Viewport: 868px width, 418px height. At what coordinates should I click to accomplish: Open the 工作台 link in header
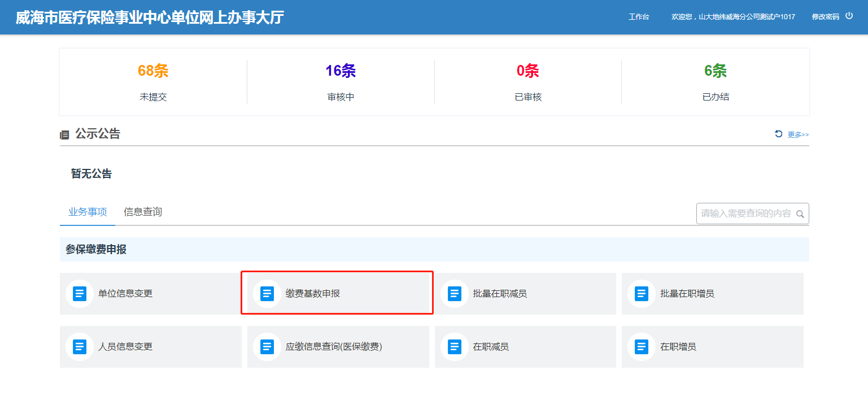639,17
